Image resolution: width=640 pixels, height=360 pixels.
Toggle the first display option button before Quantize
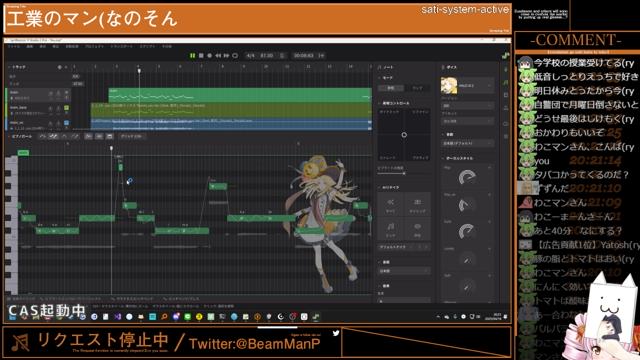[x=88, y=136]
